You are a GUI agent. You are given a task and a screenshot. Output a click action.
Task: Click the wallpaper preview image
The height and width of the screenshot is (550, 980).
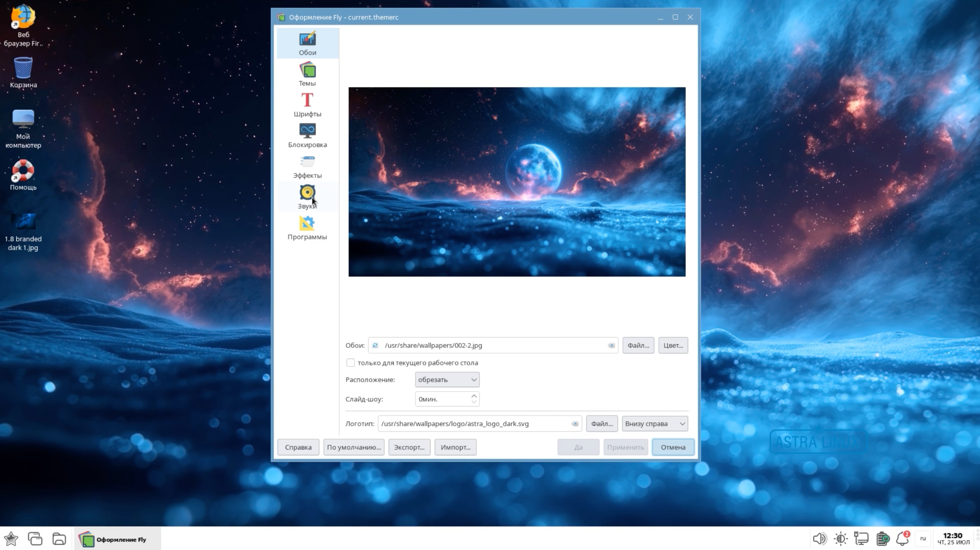pyautogui.click(x=517, y=182)
